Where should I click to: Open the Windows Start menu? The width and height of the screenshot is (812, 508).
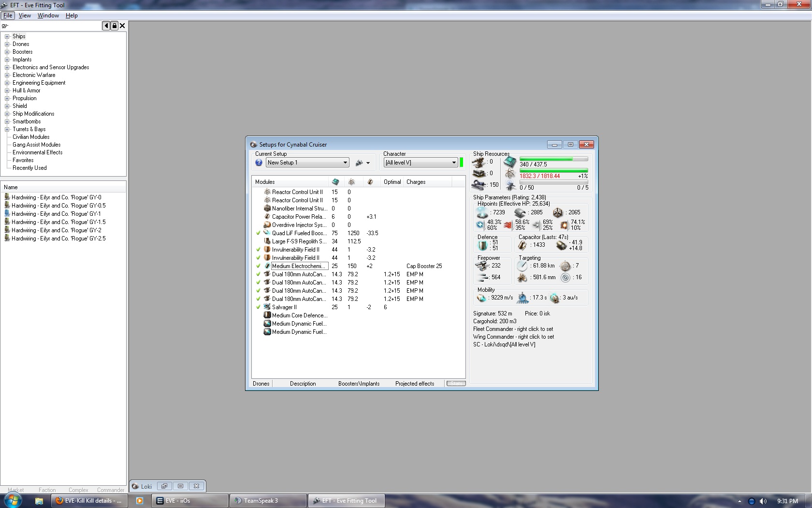point(13,500)
